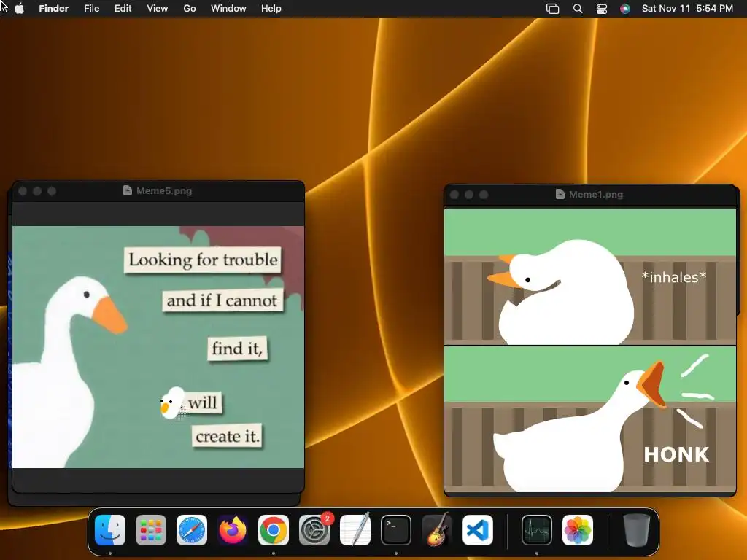Click the 'find it,' text strip
The height and width of the screenshot is (560, 747).
pos(237,348)
